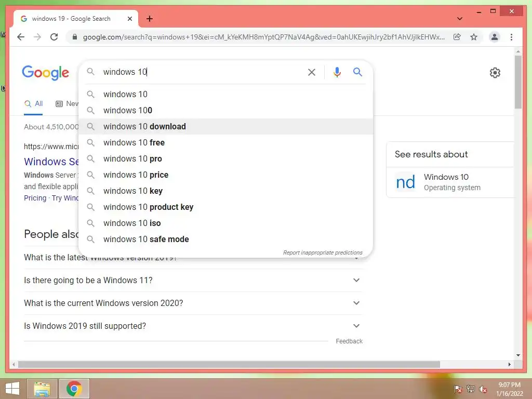
Task: Expand 'Is Windows 2019 still supported?'
Action: click(193, 326)
